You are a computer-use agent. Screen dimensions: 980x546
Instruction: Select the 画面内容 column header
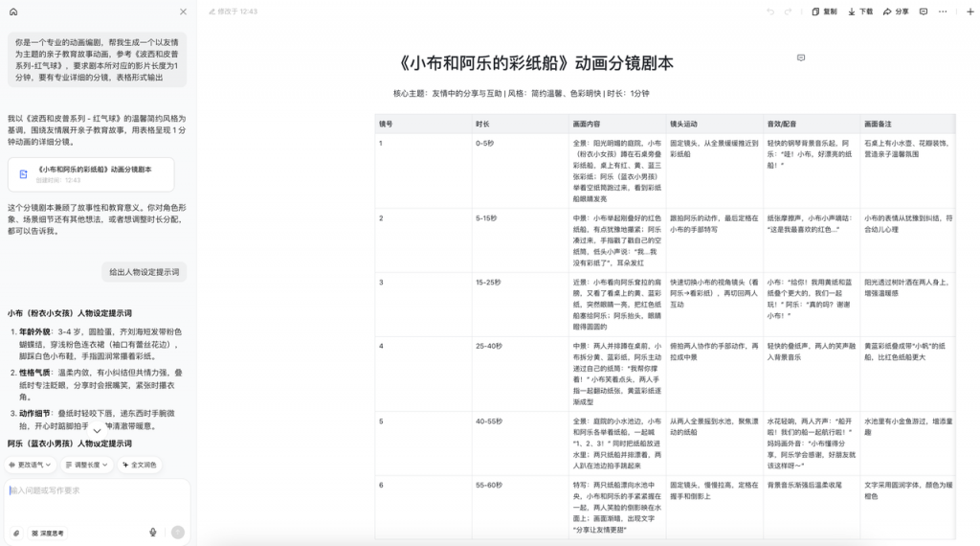pyautogui.click(x=617, y=124)
